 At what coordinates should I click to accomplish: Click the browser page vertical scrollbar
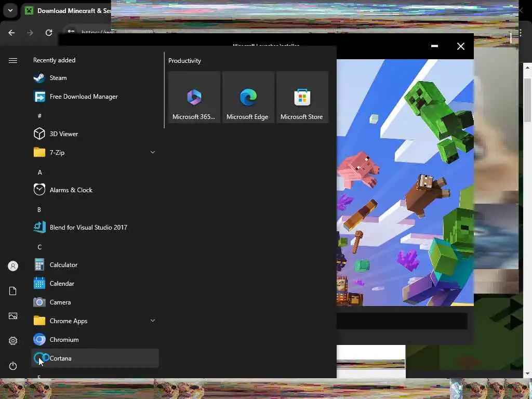coord(527,100)
